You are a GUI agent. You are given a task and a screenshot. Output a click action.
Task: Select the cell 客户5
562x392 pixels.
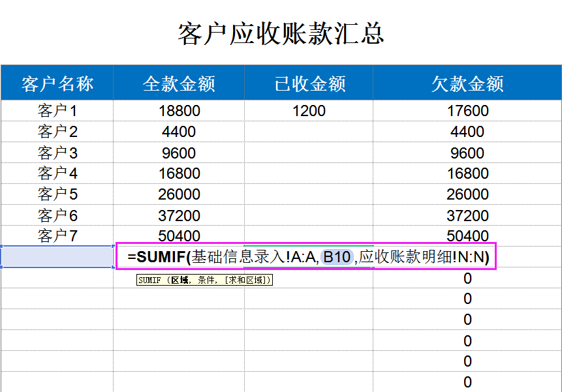[x=57, y=194]
